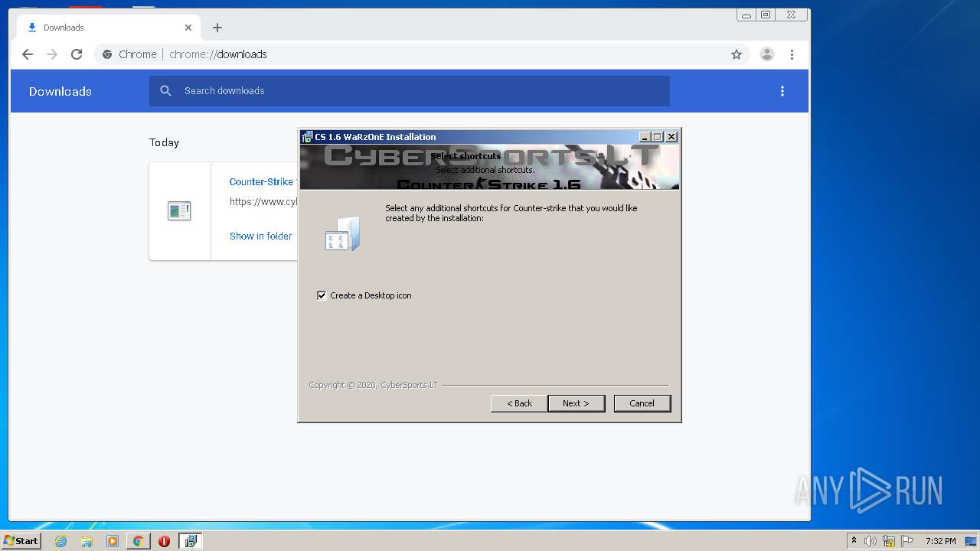Open the Counter-Strike download link
Viewport: 980px width, 551px height.
262,181
